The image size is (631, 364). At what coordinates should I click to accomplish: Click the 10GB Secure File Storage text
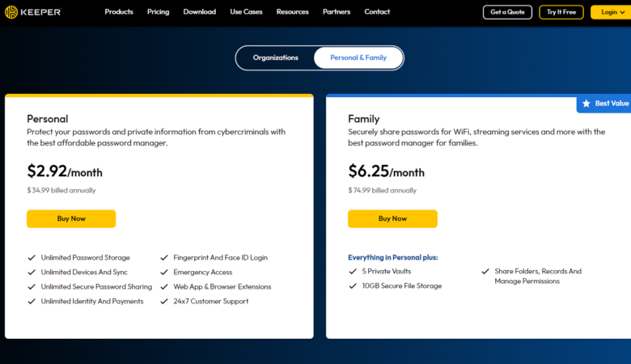(401, 286)
